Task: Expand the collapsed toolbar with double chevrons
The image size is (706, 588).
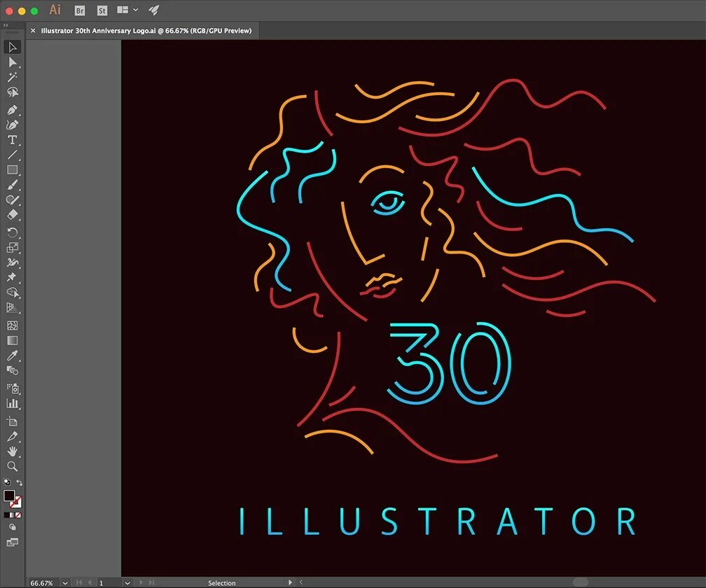Action: pos(6,25)
